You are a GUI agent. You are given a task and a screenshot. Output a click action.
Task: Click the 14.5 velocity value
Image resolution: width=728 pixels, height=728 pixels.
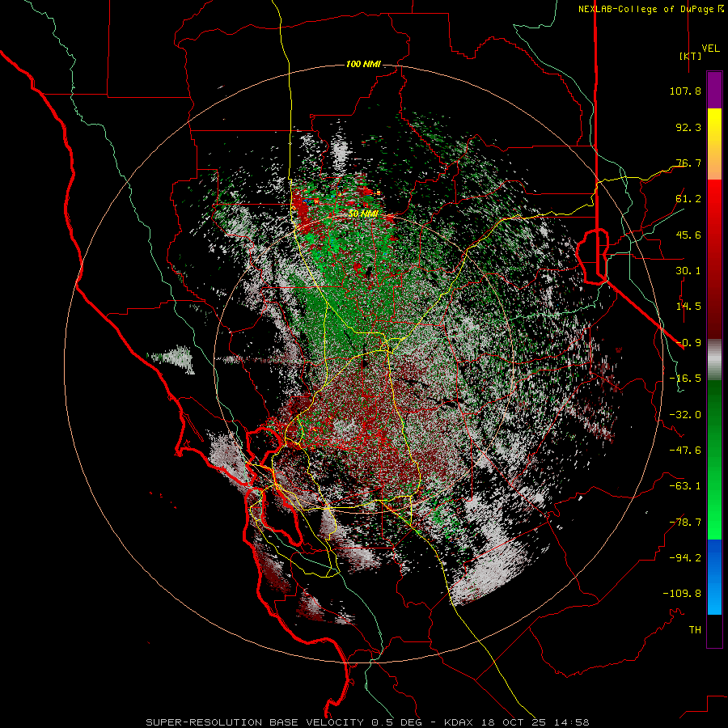point(688,307)
